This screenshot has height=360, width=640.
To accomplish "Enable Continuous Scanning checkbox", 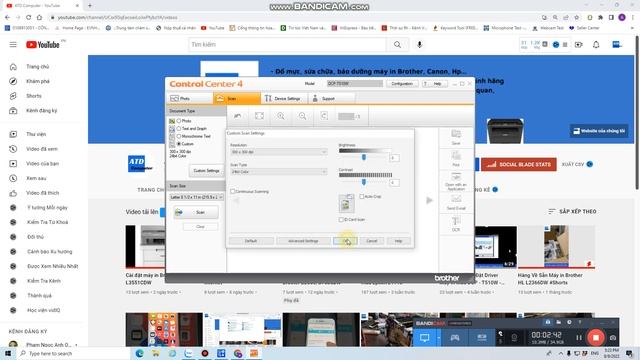I will pyautogui.click(x=233, y=191).
